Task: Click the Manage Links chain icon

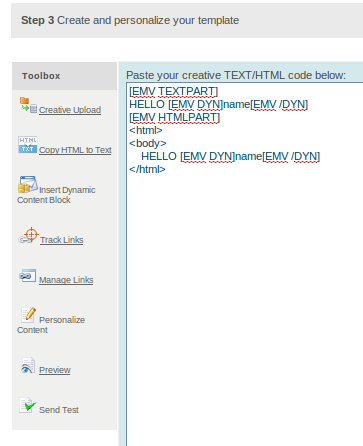Action: (x=28, y=276)
